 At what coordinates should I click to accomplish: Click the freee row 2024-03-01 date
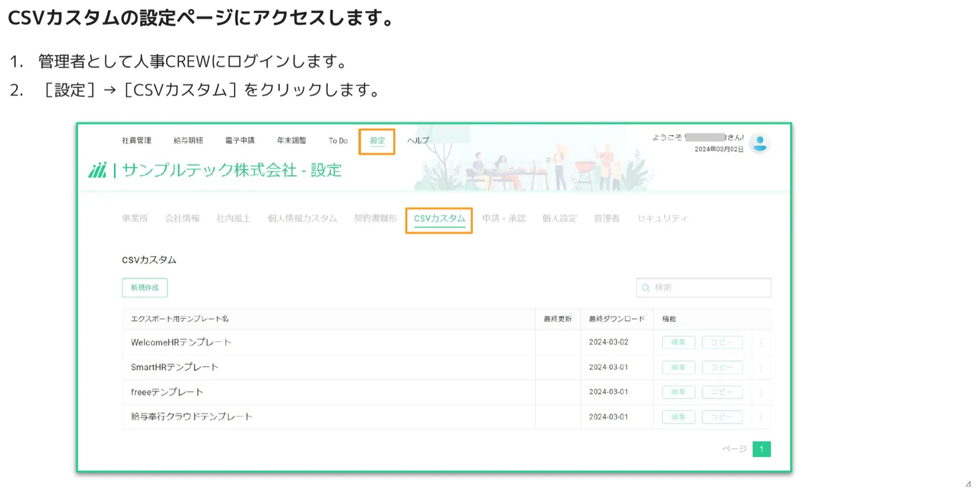[608, 392]
